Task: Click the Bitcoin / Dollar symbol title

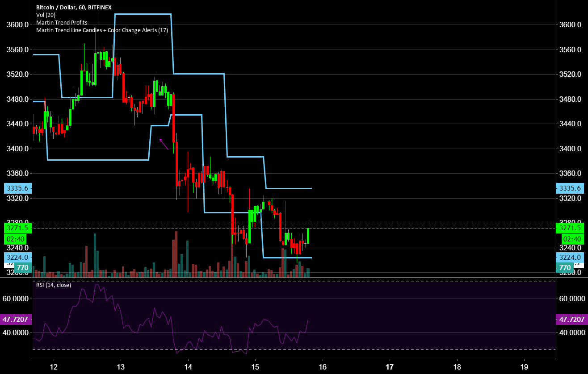Action: (x=74, y=8)
